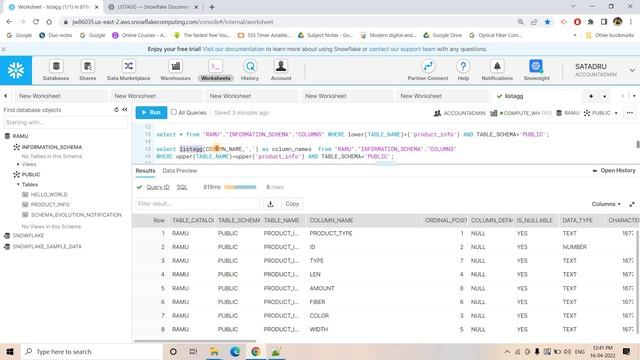Screen dimensions: 640x360
Task: Dismiss the free trial banner
Action: click(x=4, y=49)
